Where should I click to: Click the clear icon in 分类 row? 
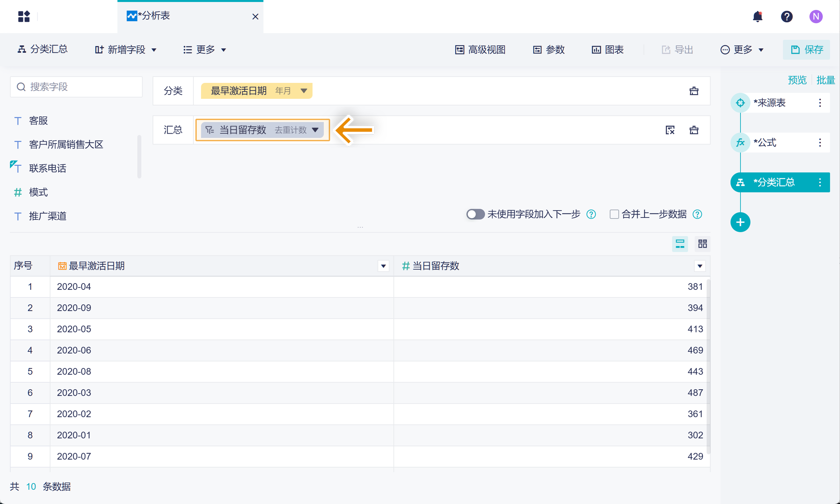pos(694,91)
